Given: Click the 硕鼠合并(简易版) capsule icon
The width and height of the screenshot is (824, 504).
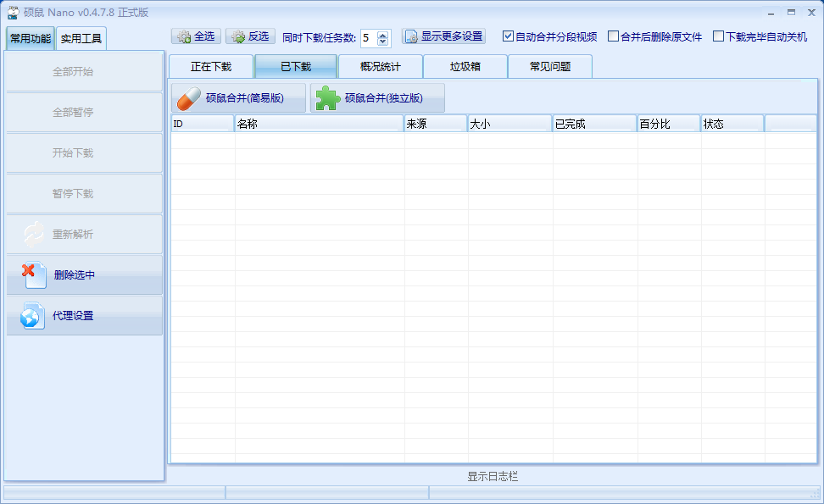Looking at the screenshot, I should (189, 98).
